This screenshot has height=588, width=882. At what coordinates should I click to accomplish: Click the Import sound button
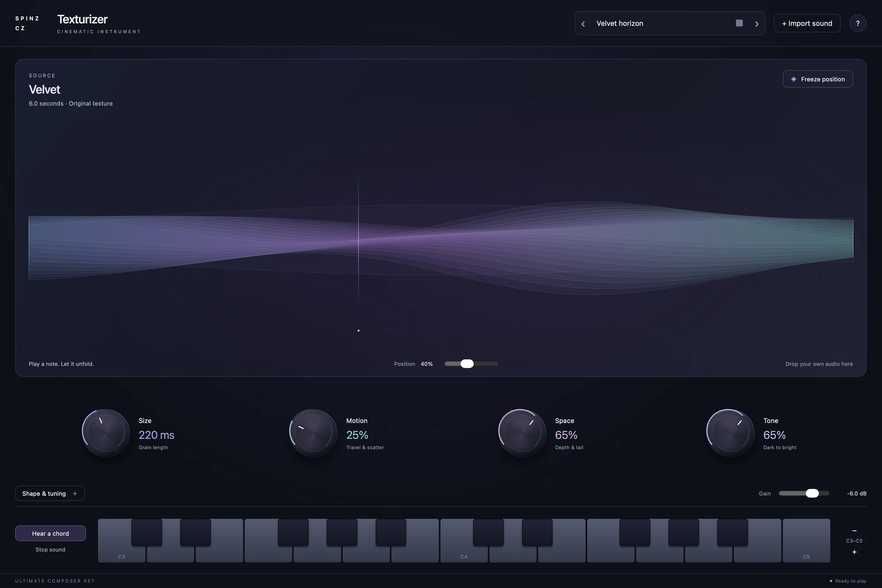tap(807, 23)
